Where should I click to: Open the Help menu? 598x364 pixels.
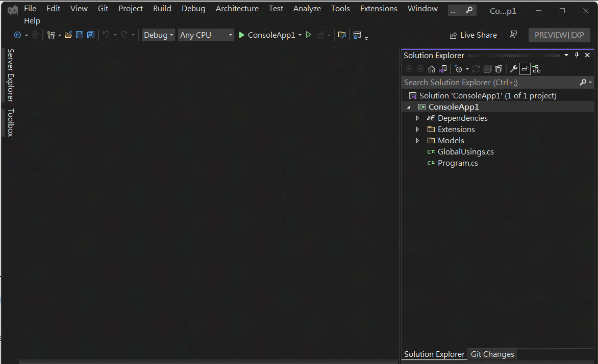32,20
